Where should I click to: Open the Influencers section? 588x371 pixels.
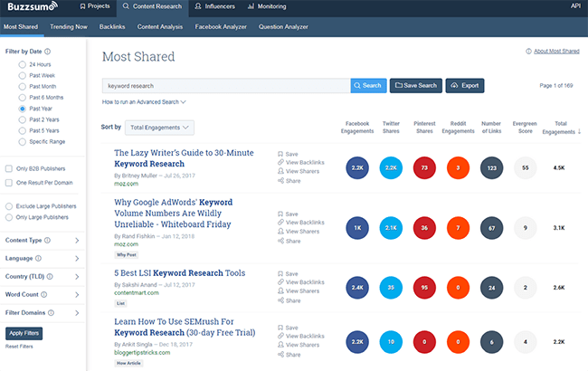(x=215, y=6)
